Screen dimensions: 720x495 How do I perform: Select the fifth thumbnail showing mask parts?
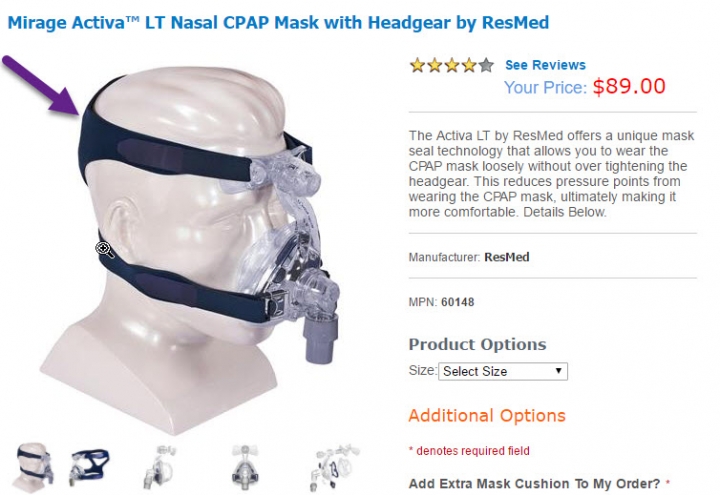[337, 467]
